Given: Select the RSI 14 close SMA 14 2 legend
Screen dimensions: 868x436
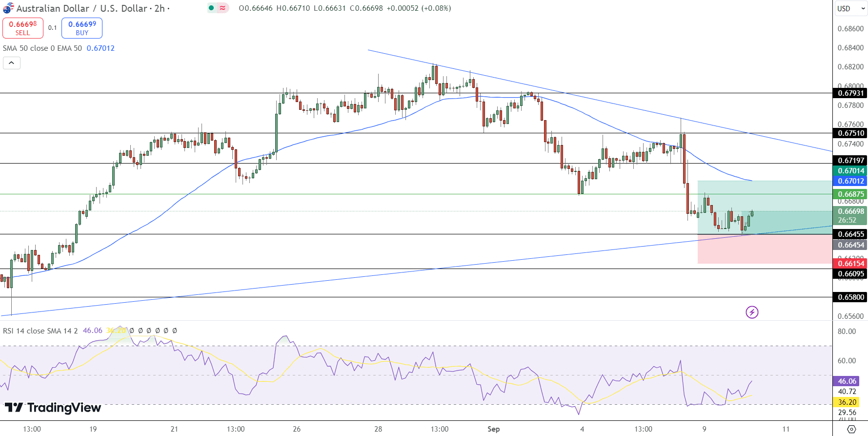Looking at the screenshot, I should click(40, 331).
